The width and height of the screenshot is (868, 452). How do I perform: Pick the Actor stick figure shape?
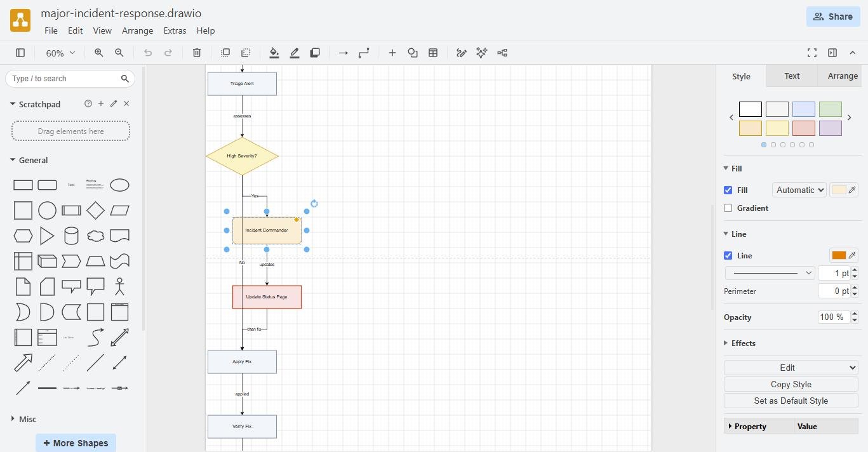(119, 286)
